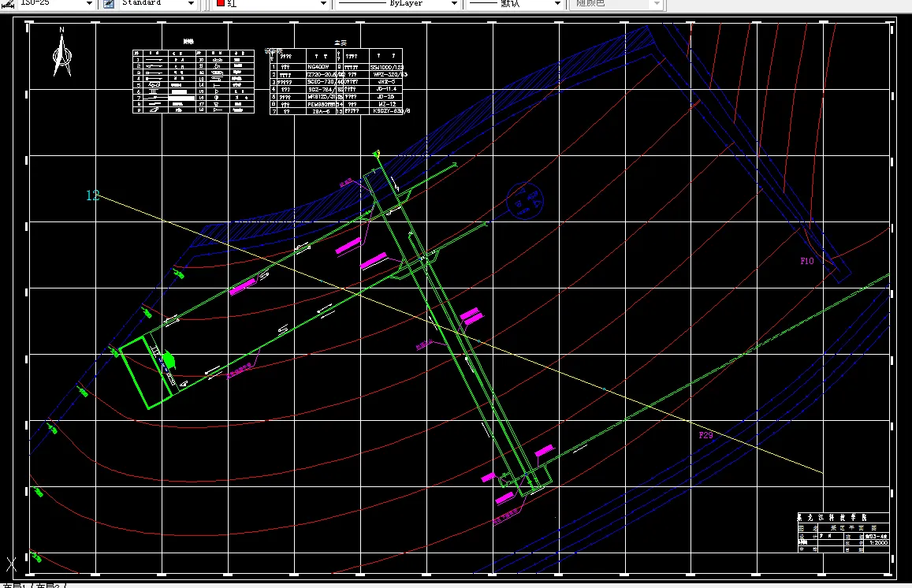Click the JHZ-5 cell in equipment table
The width and height of the screenshot is (912, 588).
click(387, 82)
